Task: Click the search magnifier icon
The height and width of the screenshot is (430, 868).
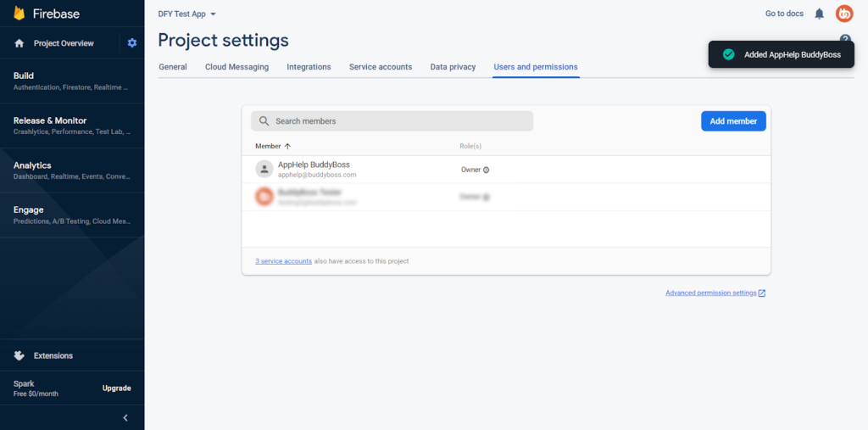Action: pyautogui.click(x=264, y=121)
